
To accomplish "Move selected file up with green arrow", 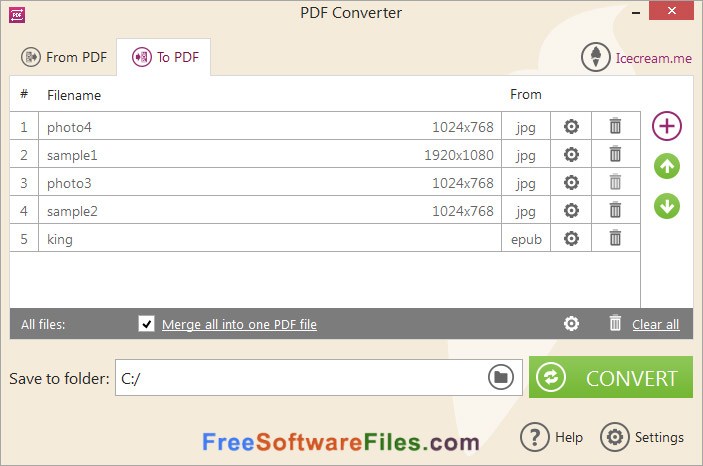I will tap(667, 166).
